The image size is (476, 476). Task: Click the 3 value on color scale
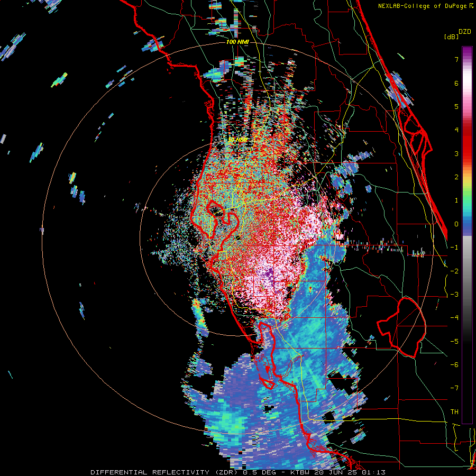pos(456,153)
